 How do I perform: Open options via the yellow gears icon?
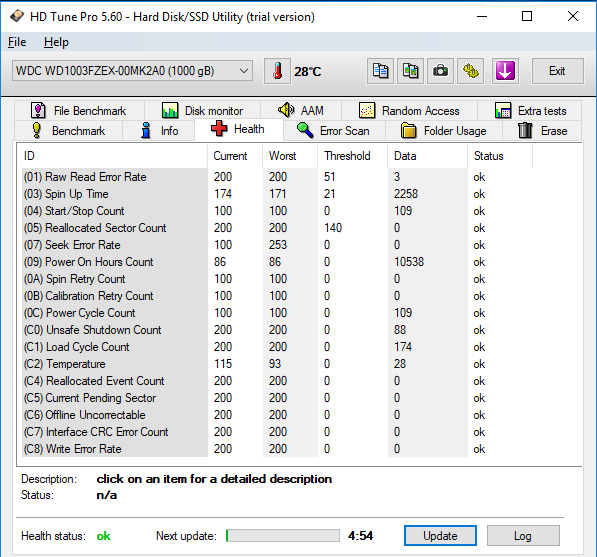(471, 71)
